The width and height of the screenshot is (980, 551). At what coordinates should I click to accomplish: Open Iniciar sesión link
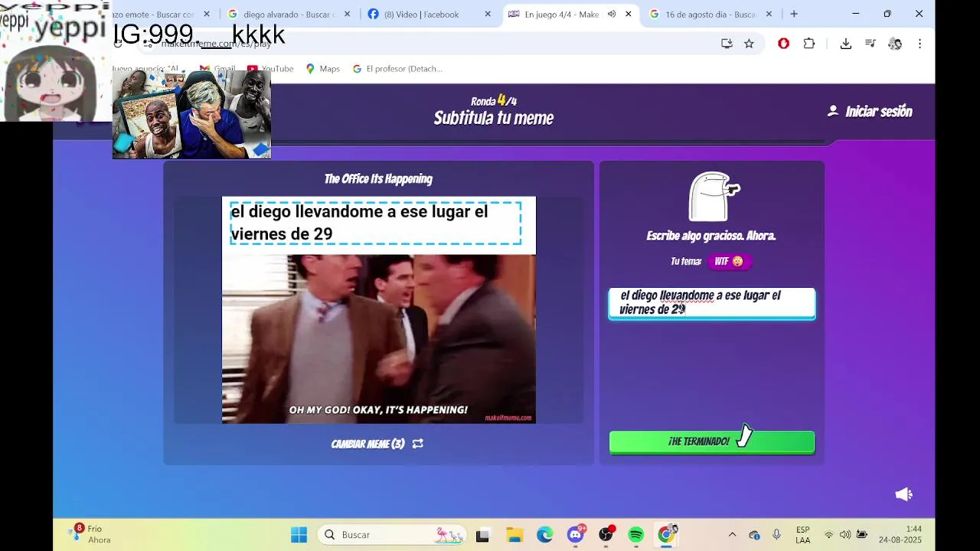878,112
